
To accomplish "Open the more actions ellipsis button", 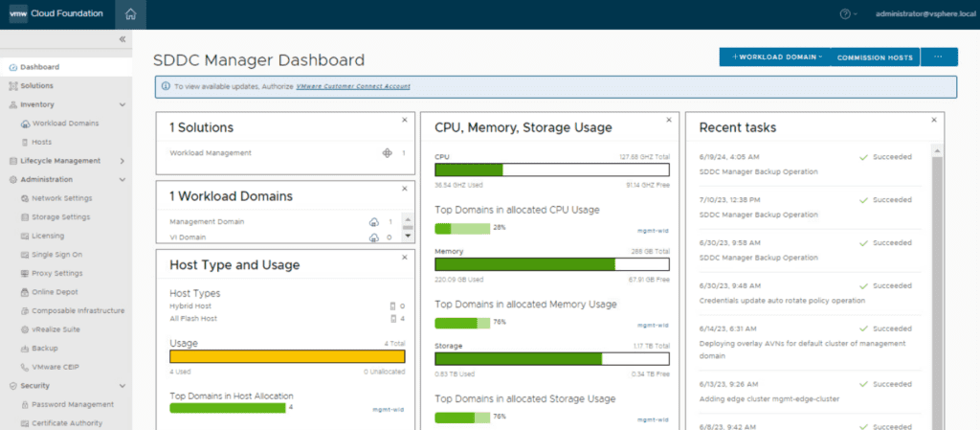I will (x=939, y=57).
